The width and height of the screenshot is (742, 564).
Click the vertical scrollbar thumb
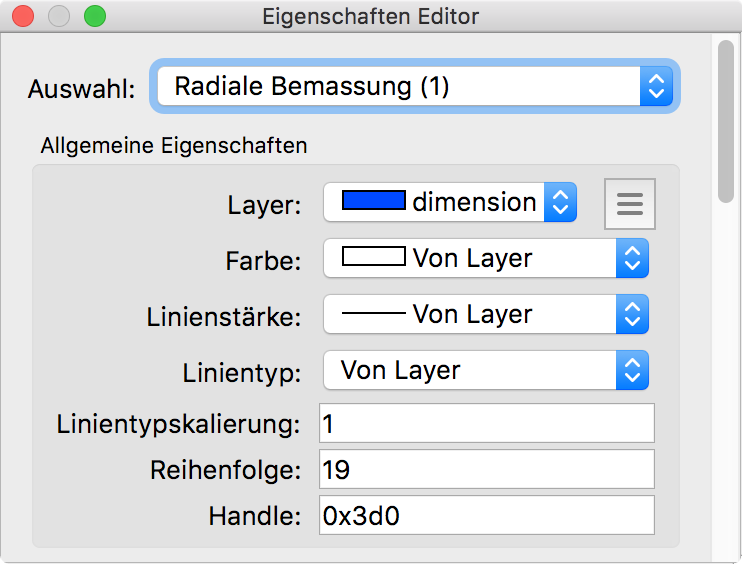[726, 120]
